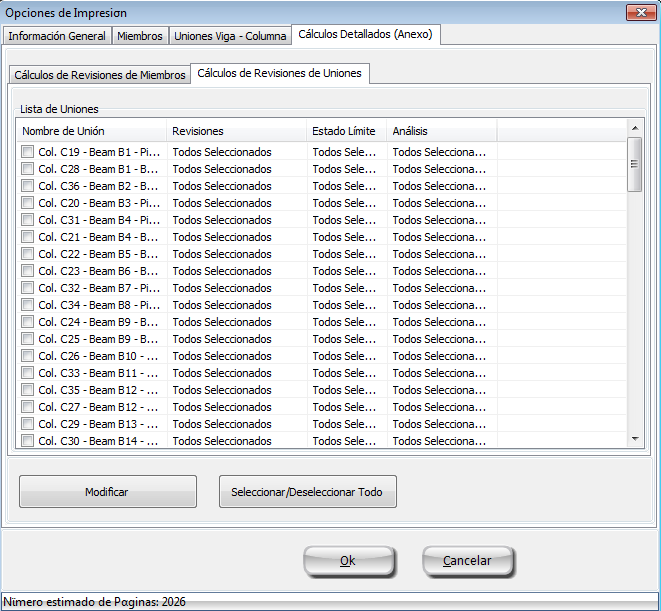The image size is (661, 611).
Task: Click the Revisiones column header
Action: click(x=236, y=131)
